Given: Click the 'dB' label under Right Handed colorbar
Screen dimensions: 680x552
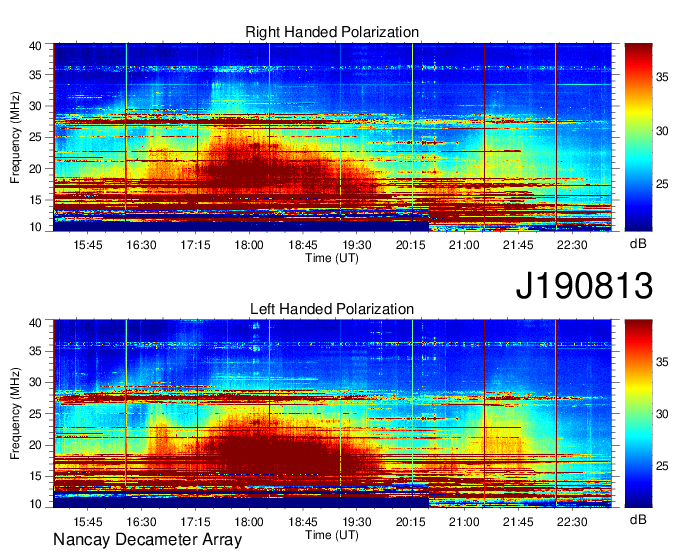Looking at the screenshot, I should [638, 244].
